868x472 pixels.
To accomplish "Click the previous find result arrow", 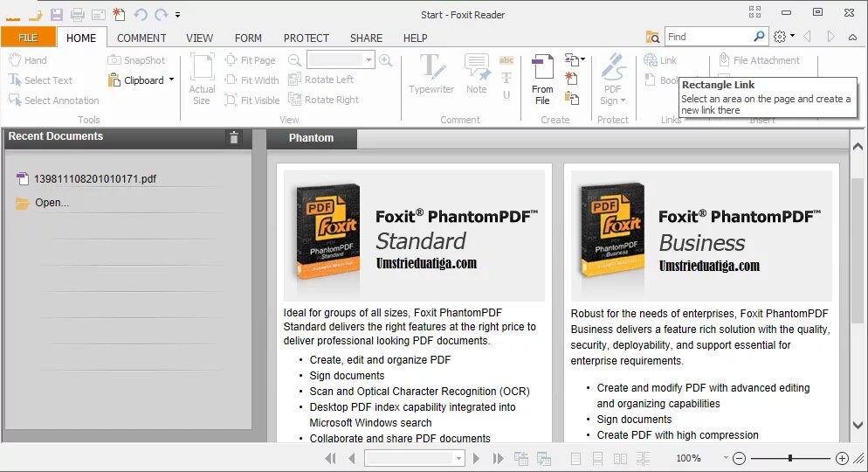I will [x=807, y=37].
